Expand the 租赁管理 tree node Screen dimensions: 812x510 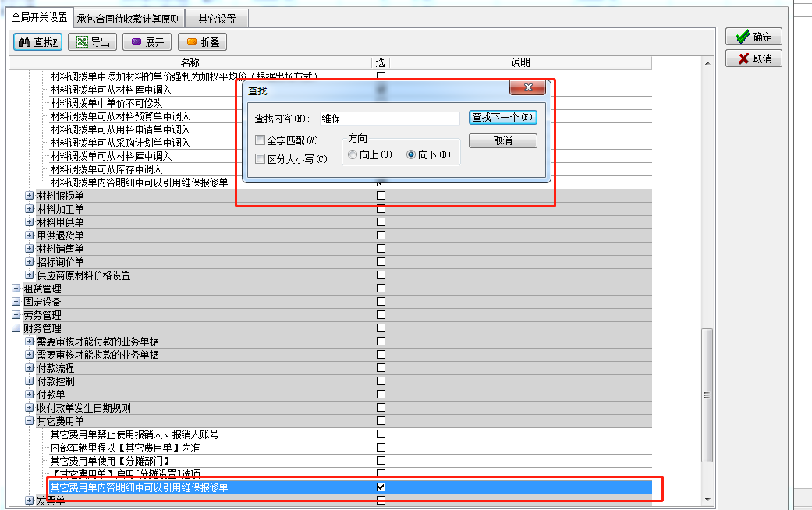[x=16, y=289]
